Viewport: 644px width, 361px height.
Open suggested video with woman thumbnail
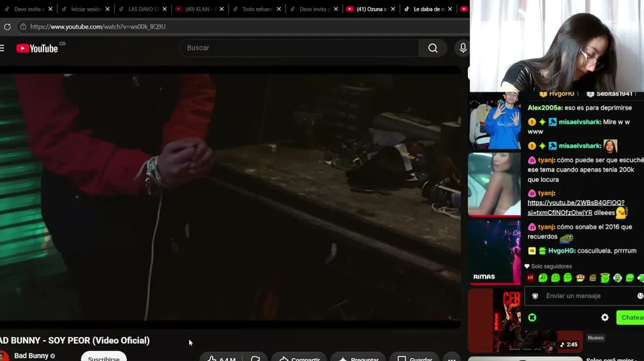point(494,184)
